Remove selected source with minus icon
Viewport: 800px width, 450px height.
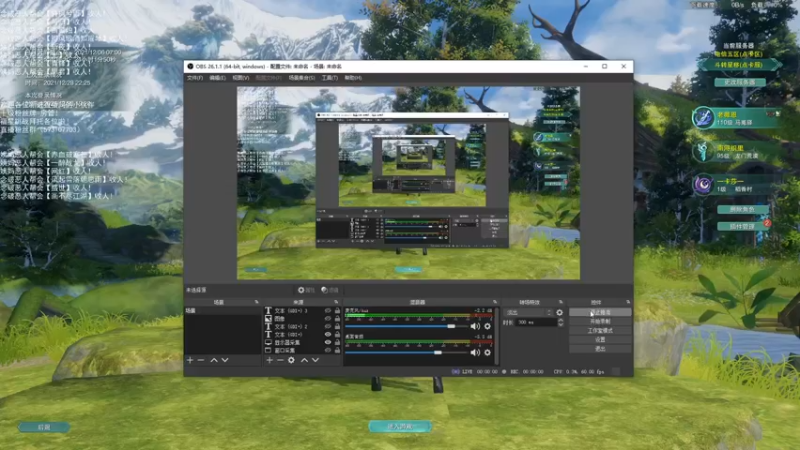pyautogui.click(x=280, y=360)
